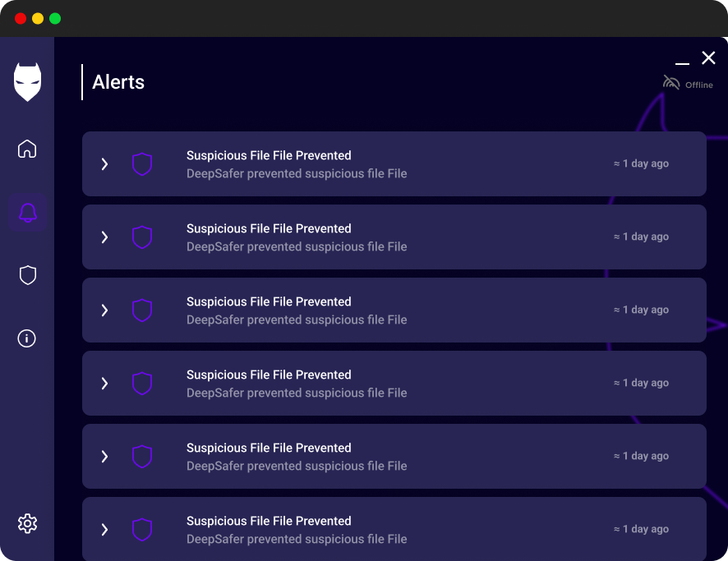Click the DeepSafer cat logo icon
This screenshot has width=728, height=561.
click(27, 82)
